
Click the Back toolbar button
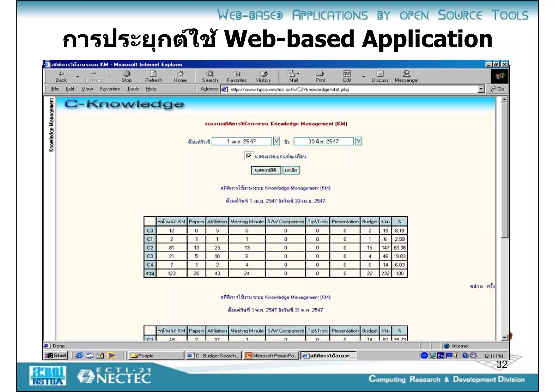[61, 76]
